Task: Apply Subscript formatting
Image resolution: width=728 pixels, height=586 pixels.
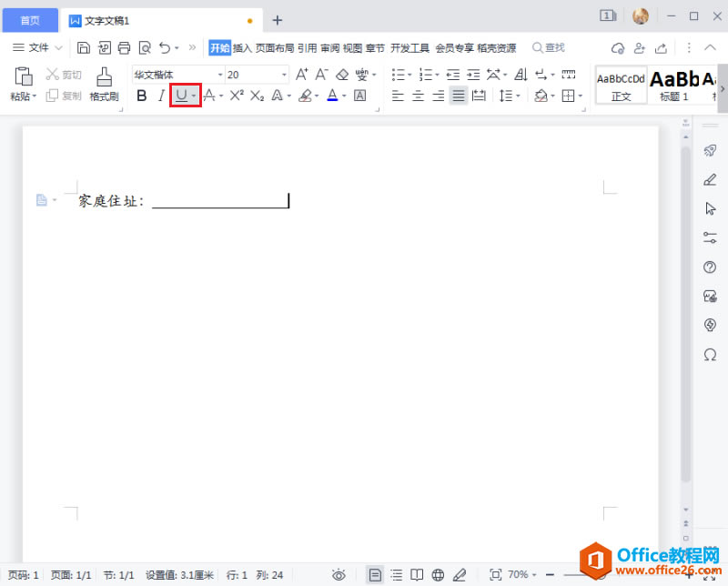Action: tap(258, 96)
